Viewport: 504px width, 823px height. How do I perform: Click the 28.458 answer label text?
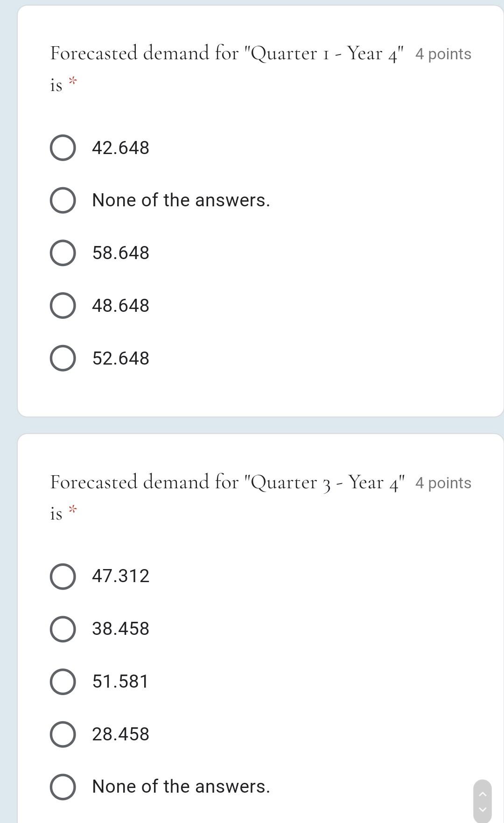tap(120, 734)
